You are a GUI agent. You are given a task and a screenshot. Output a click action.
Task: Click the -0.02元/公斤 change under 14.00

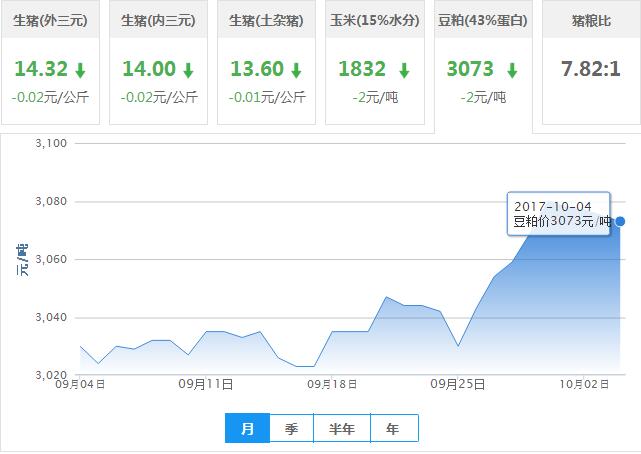pos(159,97)
